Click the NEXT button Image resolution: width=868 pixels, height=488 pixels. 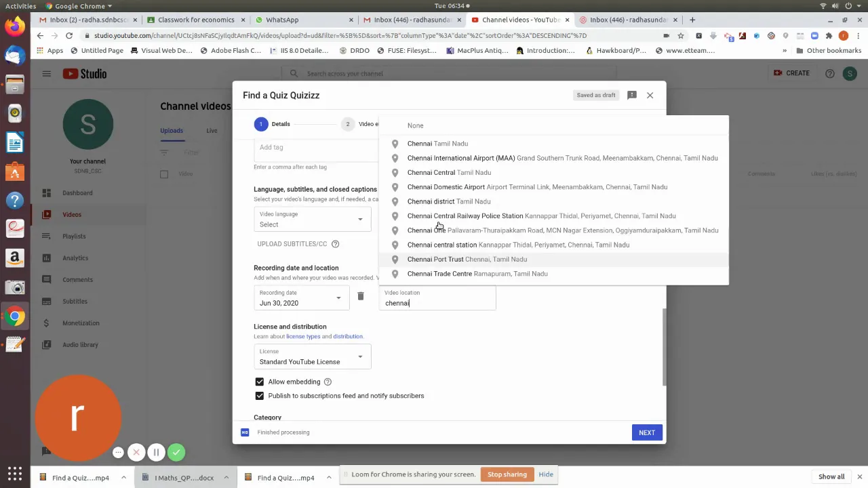pos(646,432)
